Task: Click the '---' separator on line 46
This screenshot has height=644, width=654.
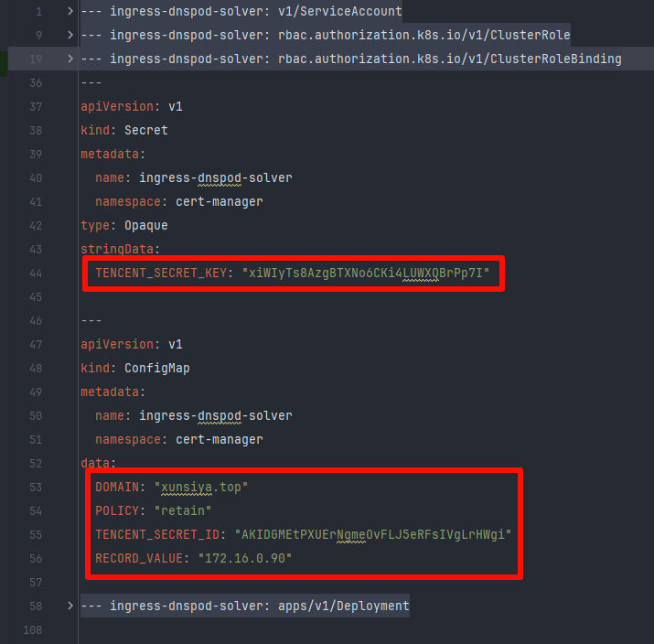Action: [x=91, y=321]
